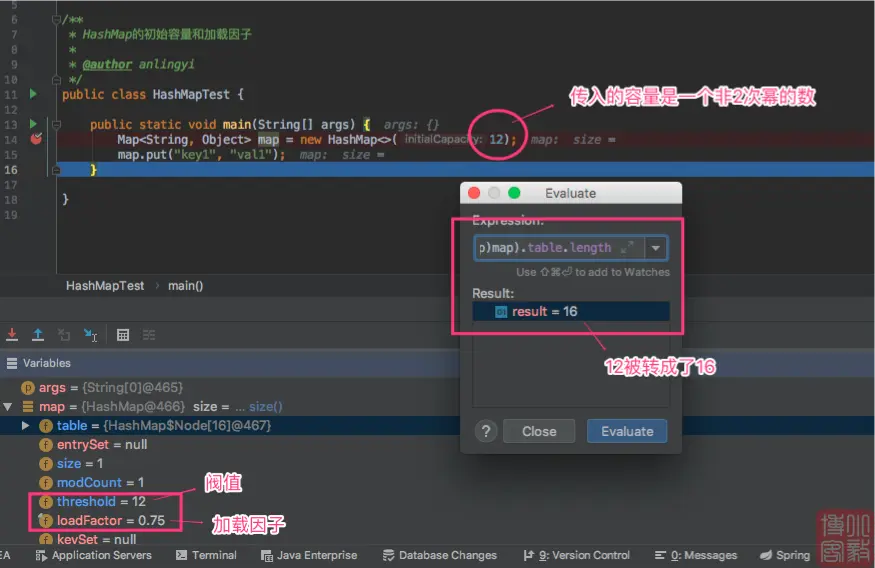875x568 pixels.
Task: Open the Evaluate Expression calculator icon
Action: [x=123, y=335]
